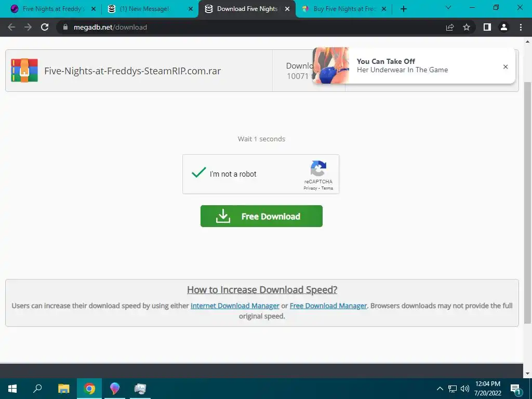Image resolution: width=532 pixels, height=399 pixels.
Task: Click the volume speaker tray icon
Action: tap(465, 389)
